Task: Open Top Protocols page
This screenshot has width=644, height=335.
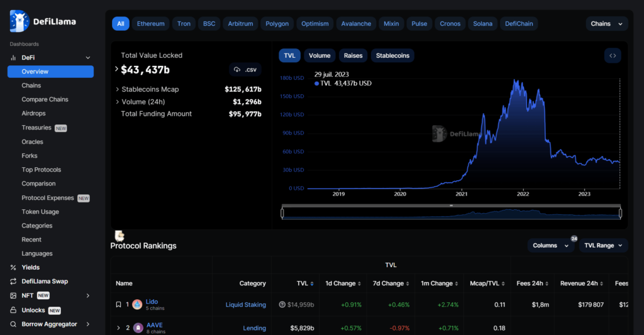Action: pos(41,170)
